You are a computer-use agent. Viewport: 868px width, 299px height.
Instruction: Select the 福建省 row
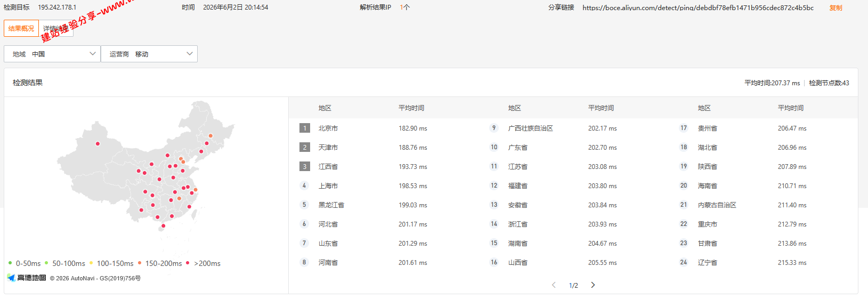point(573,185)
